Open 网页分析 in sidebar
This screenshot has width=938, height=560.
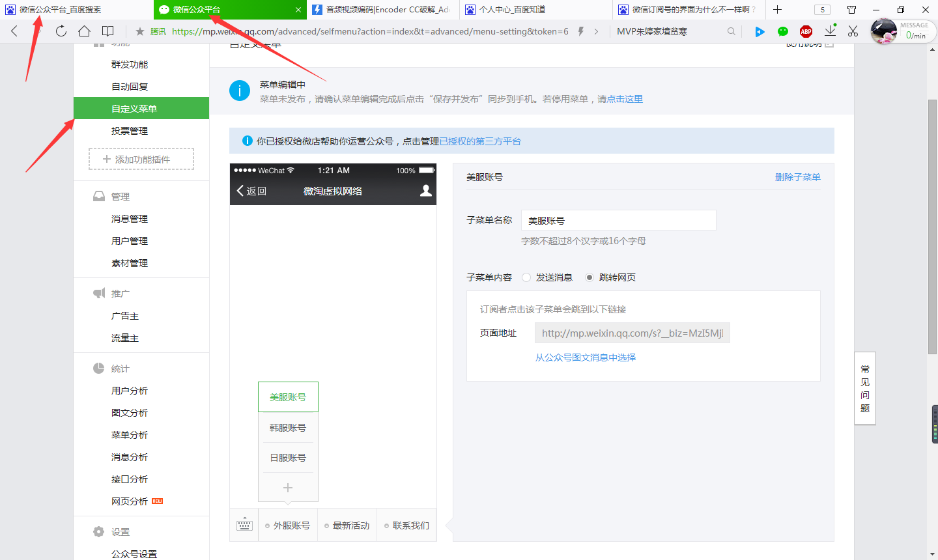tap(130, 501)
